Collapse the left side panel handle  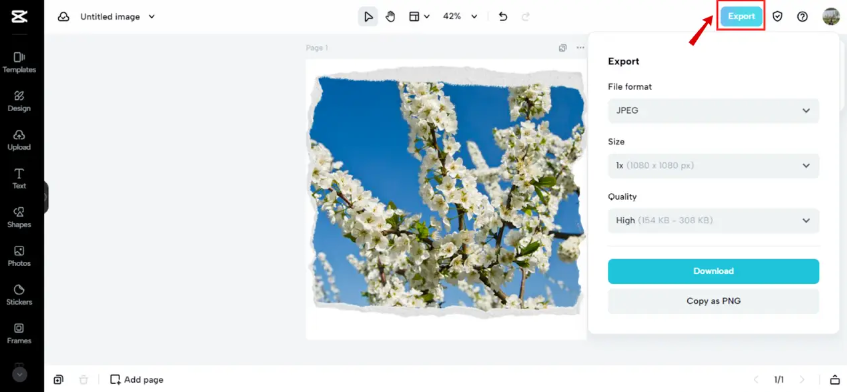click(x=46, y=197)
